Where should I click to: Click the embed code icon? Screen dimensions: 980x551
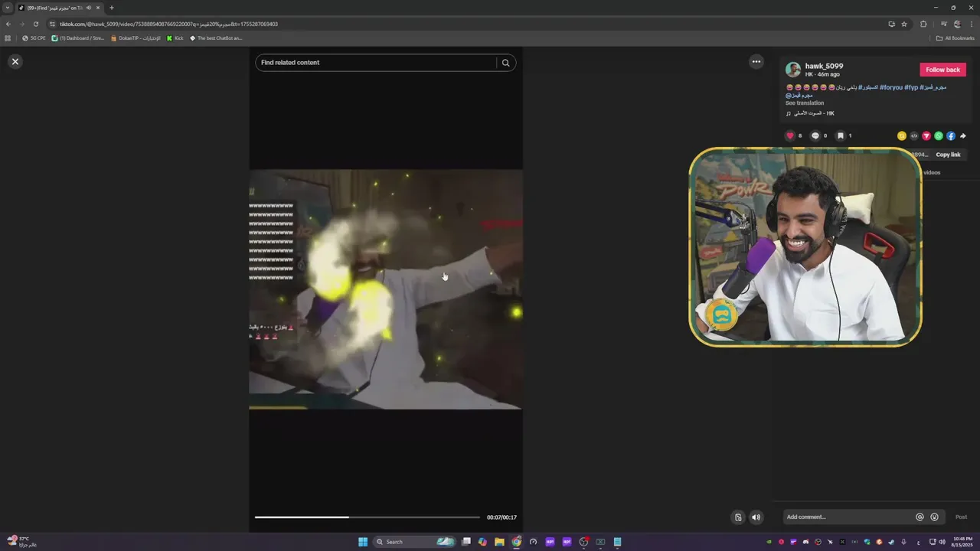tap(914, 135)
